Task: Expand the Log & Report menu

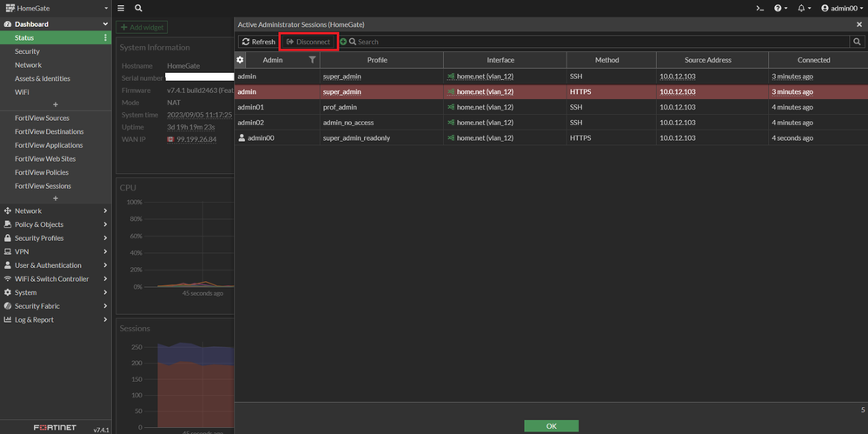Action: coord(56,319)
